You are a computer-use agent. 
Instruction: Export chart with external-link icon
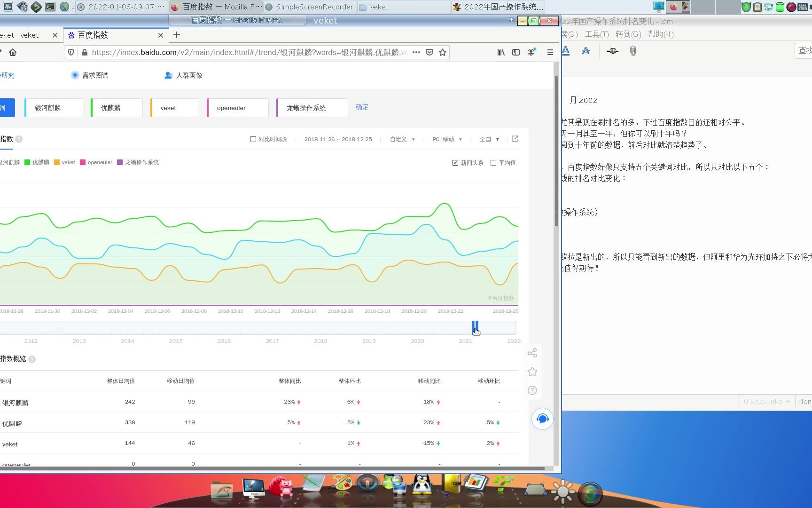[515, 139]
